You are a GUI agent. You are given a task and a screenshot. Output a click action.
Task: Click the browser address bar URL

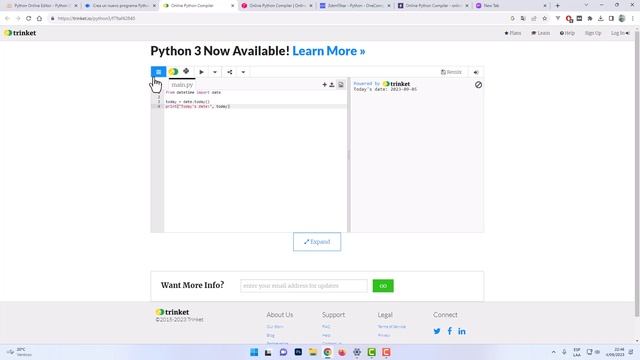click(x=96, y=18)
